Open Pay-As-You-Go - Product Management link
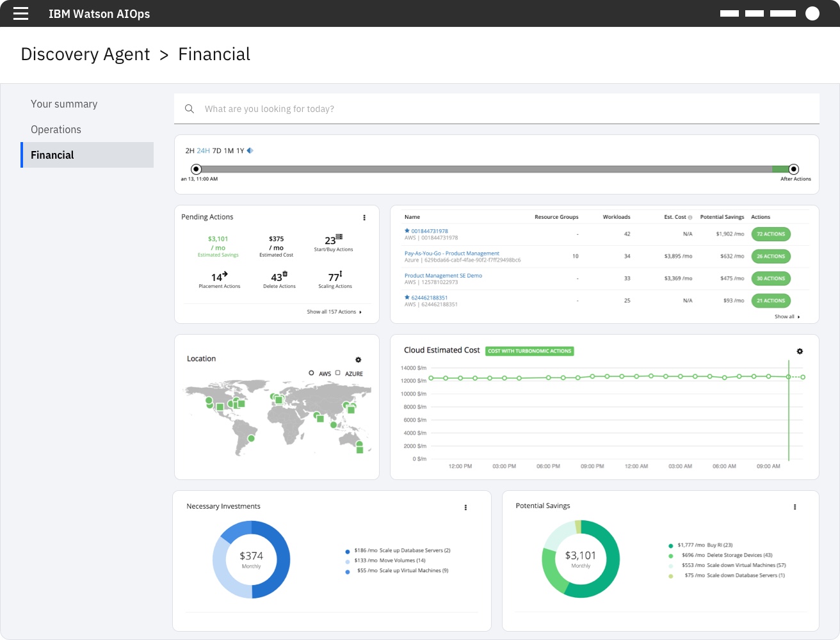 451,253
